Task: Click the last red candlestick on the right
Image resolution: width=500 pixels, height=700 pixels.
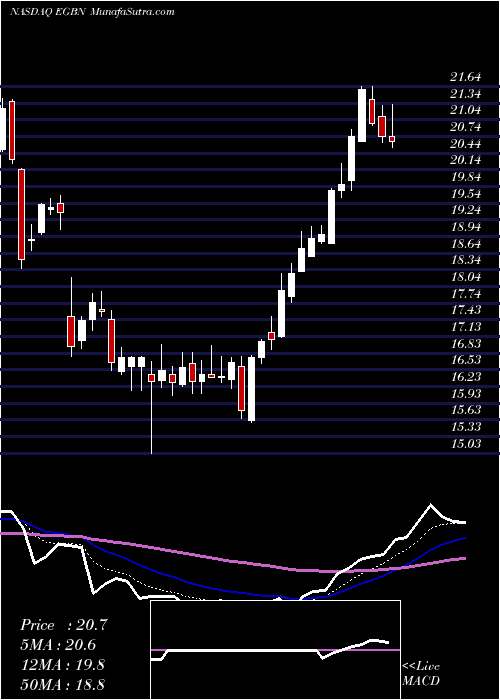Action: [392, 139]
